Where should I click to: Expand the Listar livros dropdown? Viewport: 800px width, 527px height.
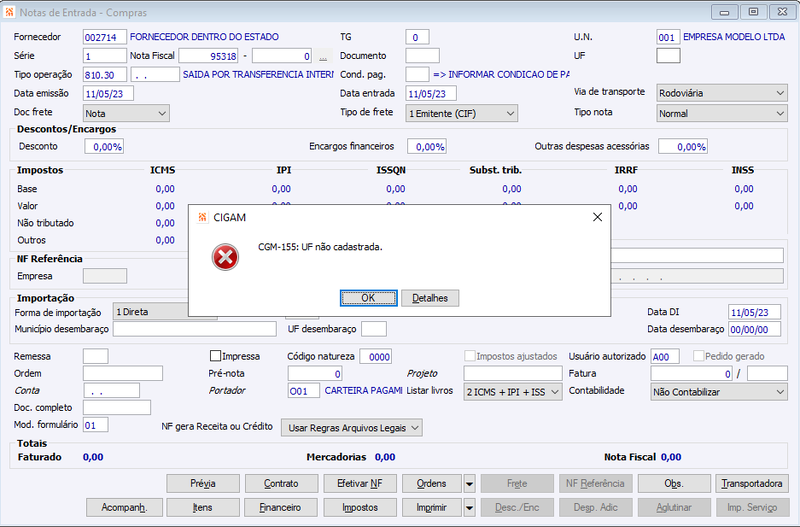click(x=513, y=392)
